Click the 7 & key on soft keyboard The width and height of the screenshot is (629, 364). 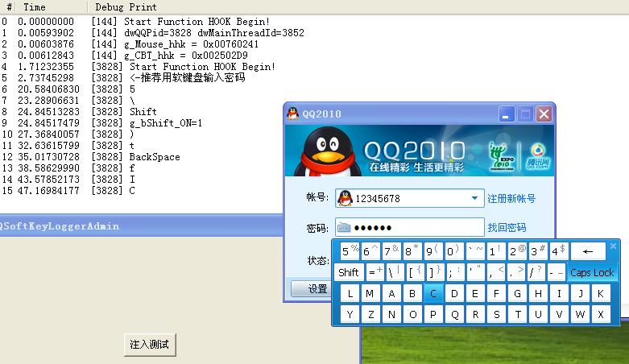click(391, 251)
